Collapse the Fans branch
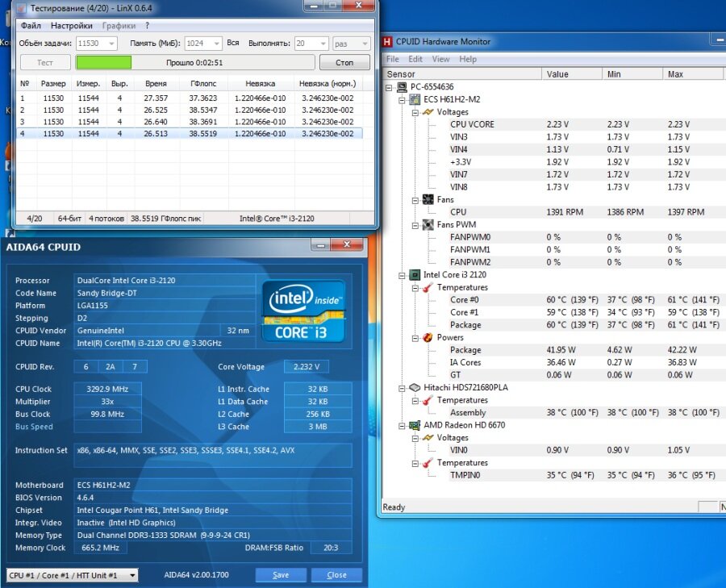 pos(415,200)
